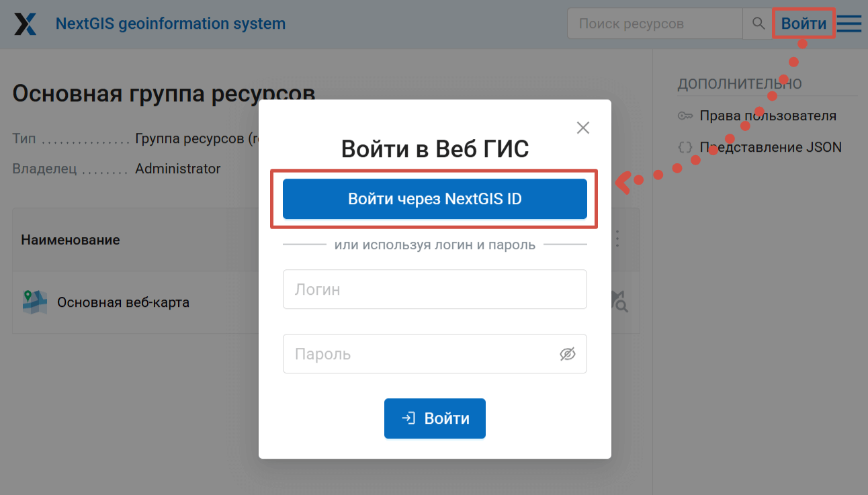The image size is (868, 495).
Task: Click the map preview icon in row
Action: click(x=619, y=302)
